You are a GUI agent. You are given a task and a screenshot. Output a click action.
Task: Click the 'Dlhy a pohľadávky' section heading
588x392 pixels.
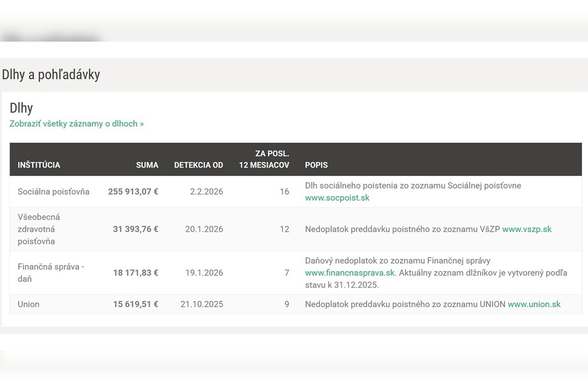pos(51,74)
